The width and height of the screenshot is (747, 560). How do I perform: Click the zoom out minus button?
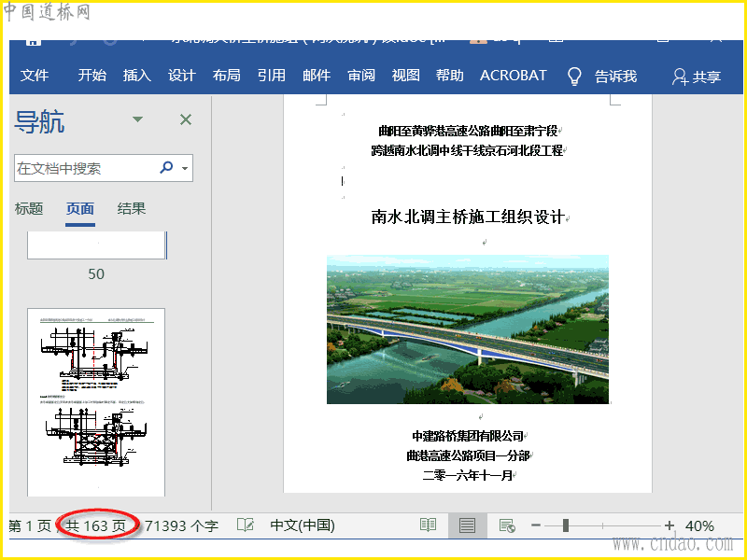point(536,525)
